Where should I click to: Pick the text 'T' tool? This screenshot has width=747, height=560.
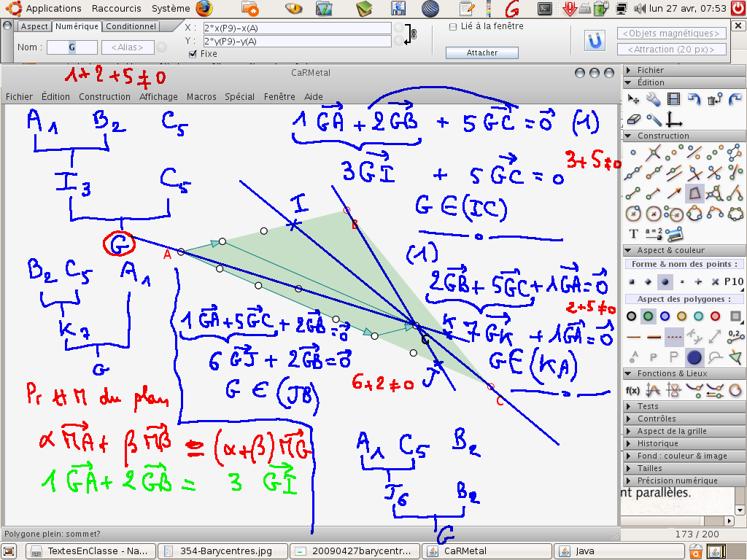coord(633,233)
